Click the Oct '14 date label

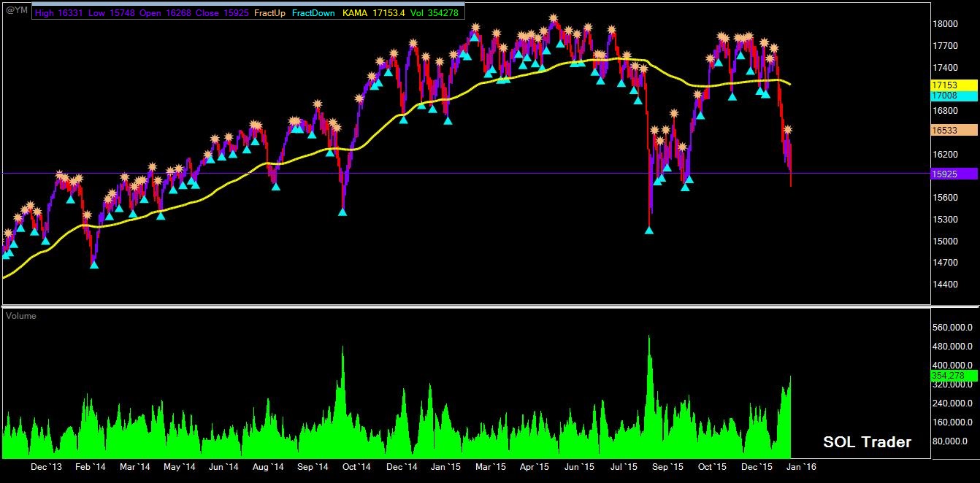pyautogui.click(x=356, y=467)
